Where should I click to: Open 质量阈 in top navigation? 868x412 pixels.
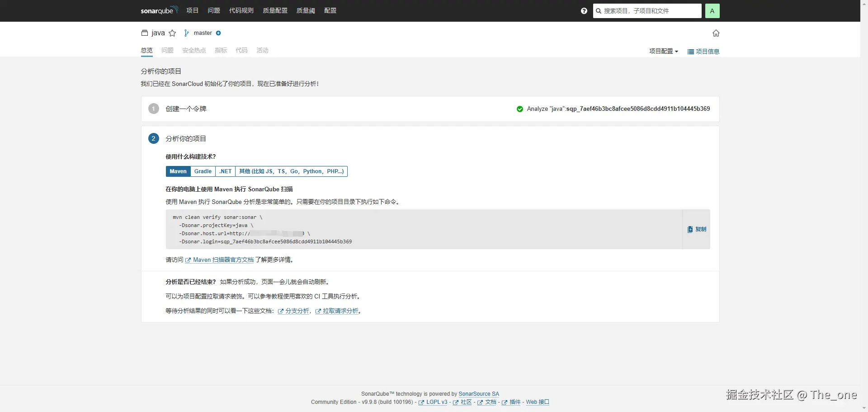[x=306, y=10]
